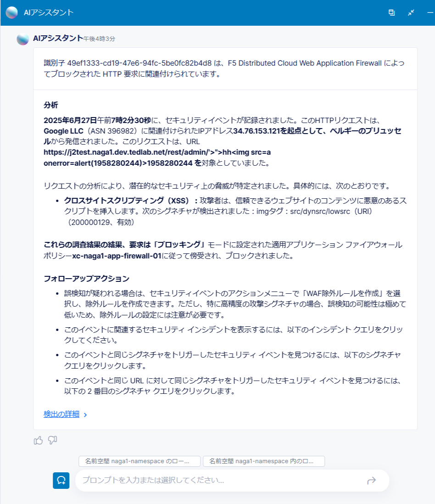This screenshot has height=504, width=435.
Task: Click the AI assistant message avatar
Action: (x=23, y=39)
